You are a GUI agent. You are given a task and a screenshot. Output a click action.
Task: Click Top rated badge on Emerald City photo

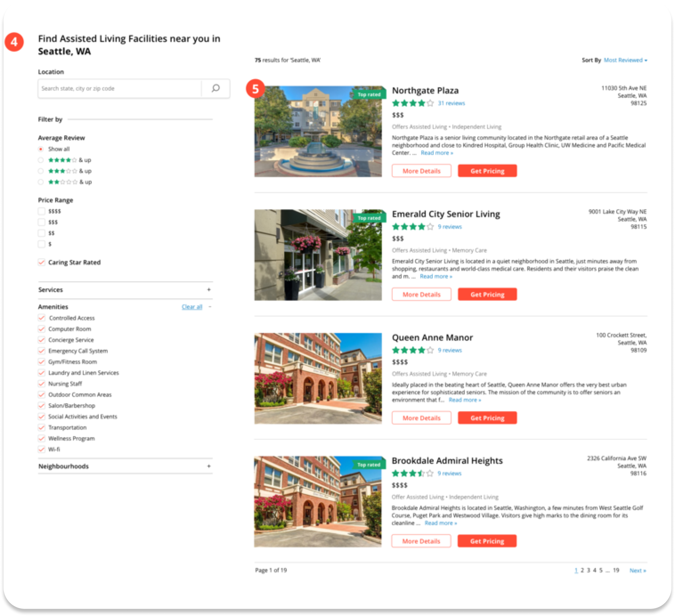[x=369, y=218]
